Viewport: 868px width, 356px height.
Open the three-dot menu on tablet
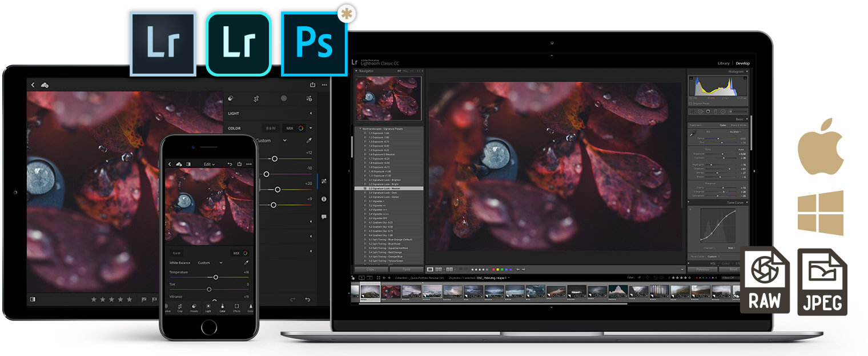coord(324,85)
